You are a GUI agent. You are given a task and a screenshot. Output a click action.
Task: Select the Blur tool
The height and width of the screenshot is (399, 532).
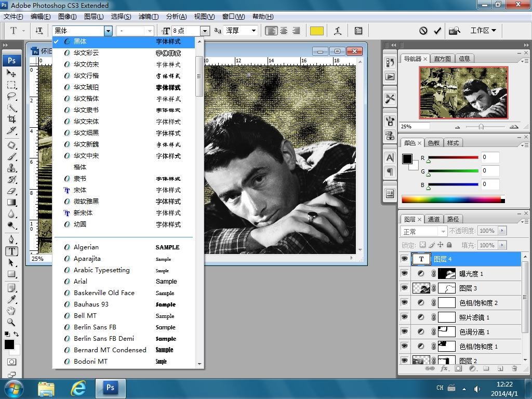[11, 214]
